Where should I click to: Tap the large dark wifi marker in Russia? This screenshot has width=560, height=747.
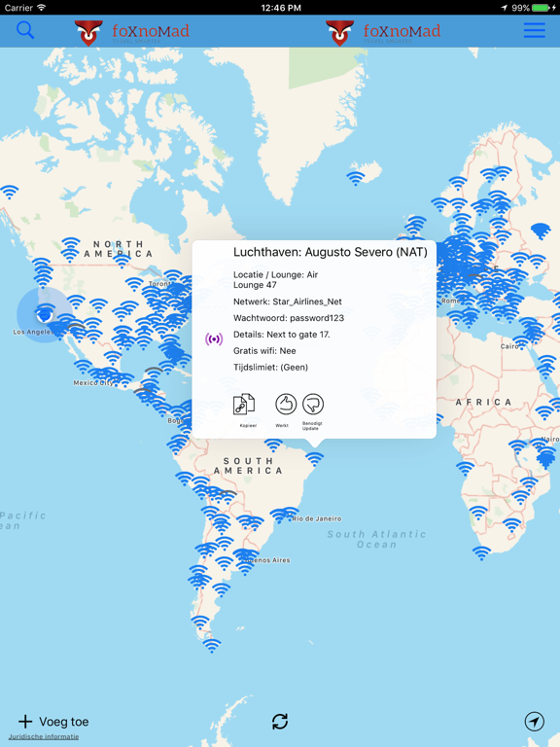click(x=541, y=231)
